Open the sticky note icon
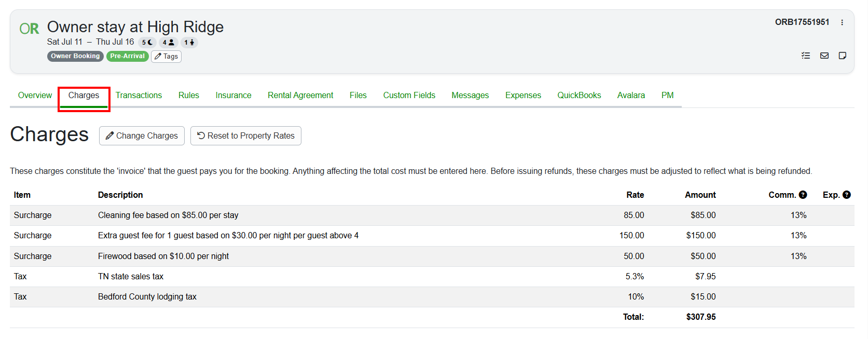The image size is (868, 339). 843,56
